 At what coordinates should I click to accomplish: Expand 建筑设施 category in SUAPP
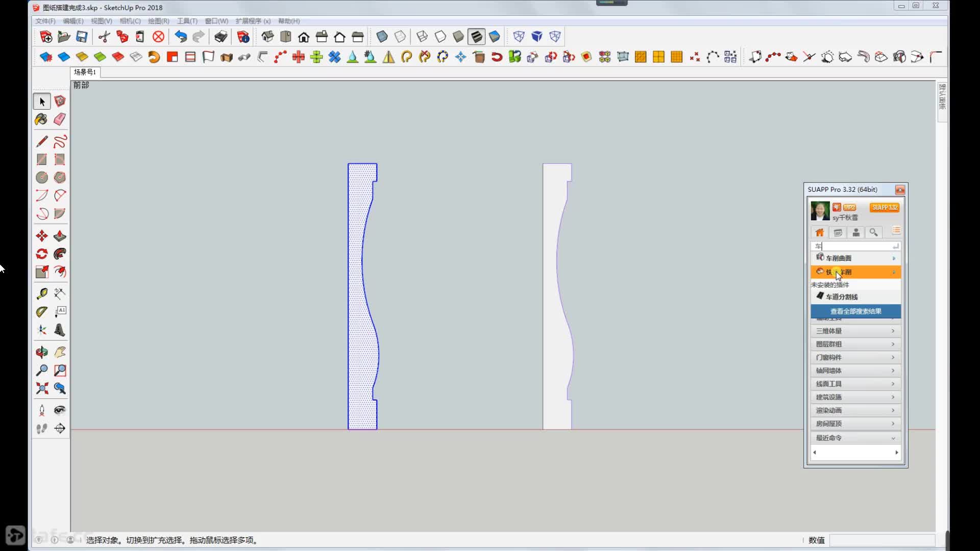pyautogui.click(x=855, y=397)
